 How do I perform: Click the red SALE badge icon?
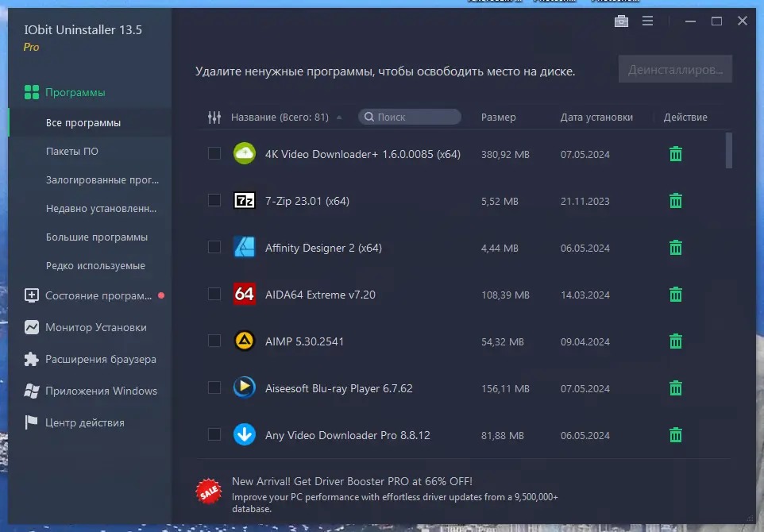click(209, 492)
